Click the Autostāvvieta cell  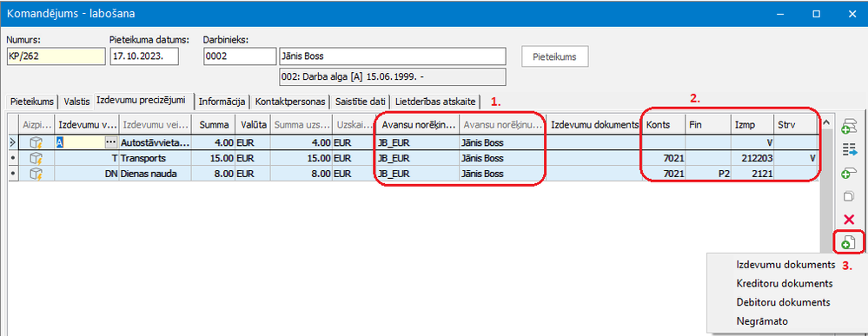pos(155,142)
